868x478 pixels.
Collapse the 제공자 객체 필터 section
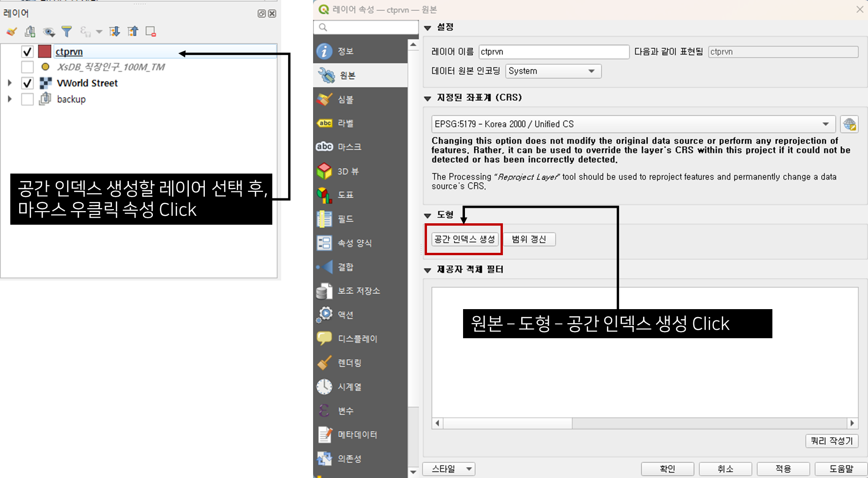pos(427,270)
